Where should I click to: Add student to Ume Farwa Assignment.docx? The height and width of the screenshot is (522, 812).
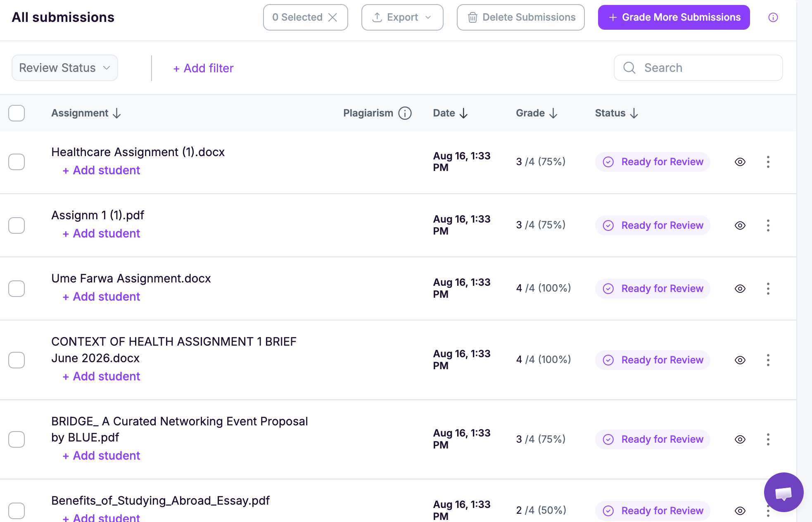coord(101,297)
